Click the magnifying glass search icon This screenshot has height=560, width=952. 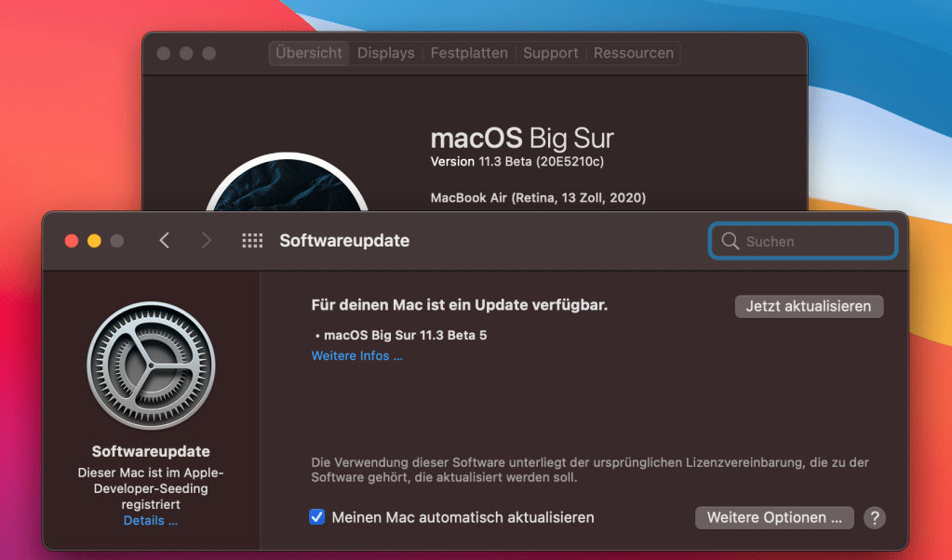pyautogui.click(x=730, y=242)
